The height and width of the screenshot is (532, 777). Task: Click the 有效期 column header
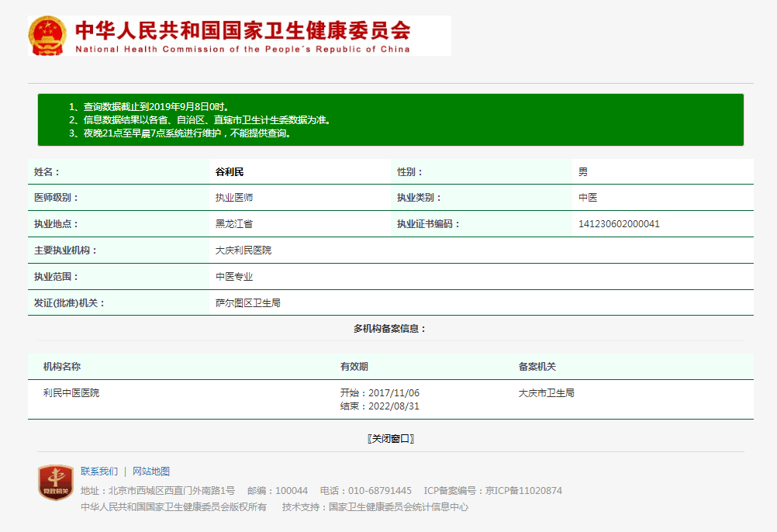(x=354, y=367)
